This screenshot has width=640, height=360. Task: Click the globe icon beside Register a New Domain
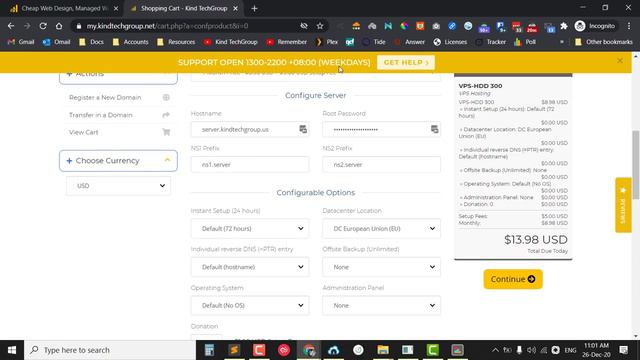[x=166, y=98]
